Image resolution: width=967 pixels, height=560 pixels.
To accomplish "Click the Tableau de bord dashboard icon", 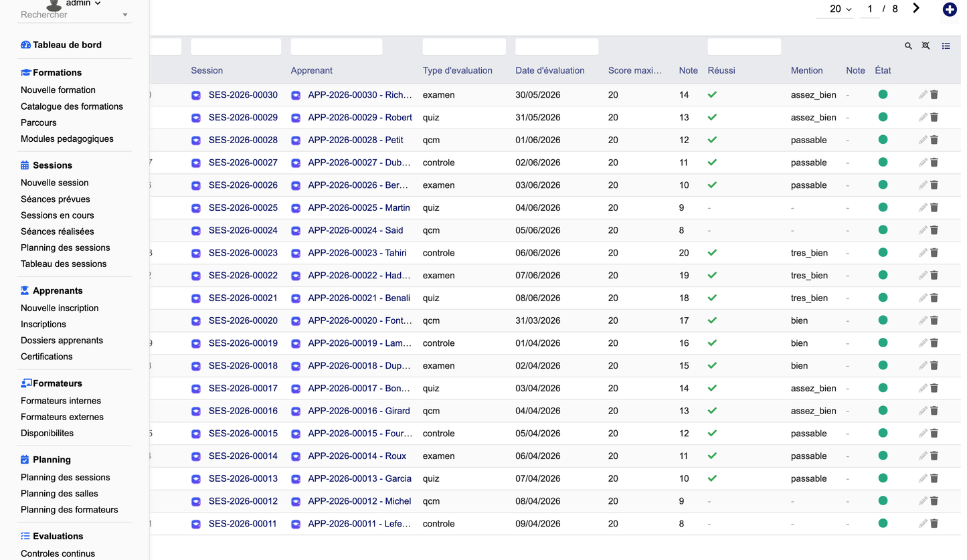I will click(25, 45).
